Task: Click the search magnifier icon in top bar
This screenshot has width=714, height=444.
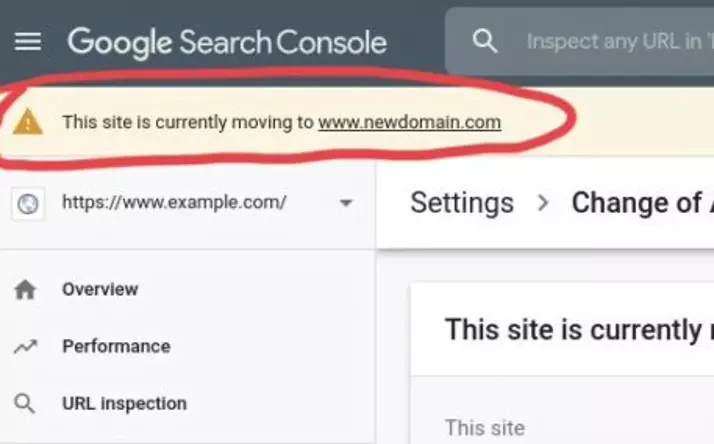Action: pos(484,41)
